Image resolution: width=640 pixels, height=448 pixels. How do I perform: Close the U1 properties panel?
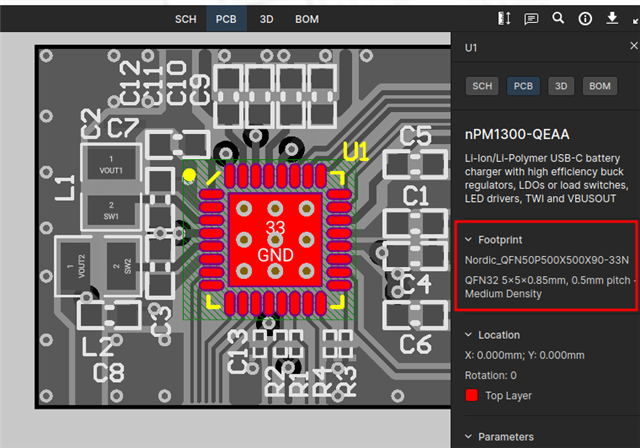(x=634, y=46)
